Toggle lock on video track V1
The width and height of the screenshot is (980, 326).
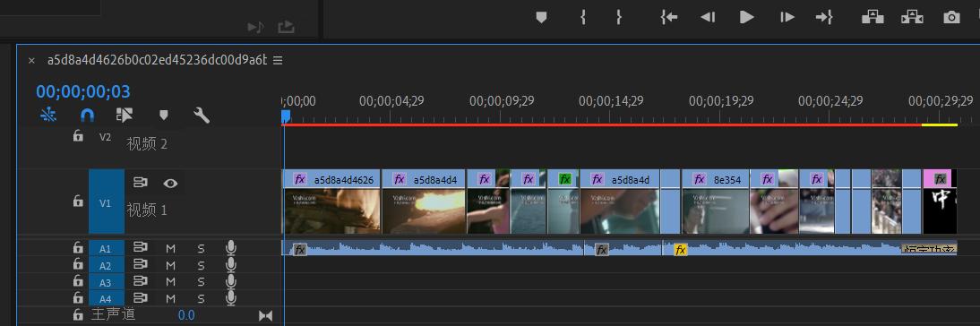[x=78, y=201]
